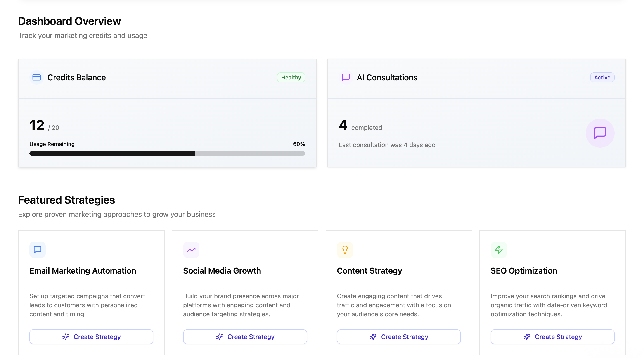
Task: Click the large purple chat circle icon
Action: (600, 133)
